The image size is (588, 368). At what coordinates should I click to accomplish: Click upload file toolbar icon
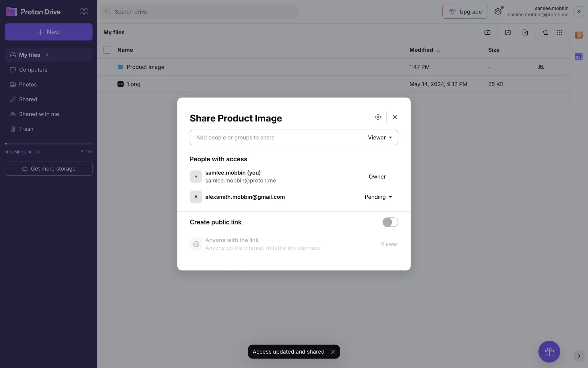click(525, 32)
